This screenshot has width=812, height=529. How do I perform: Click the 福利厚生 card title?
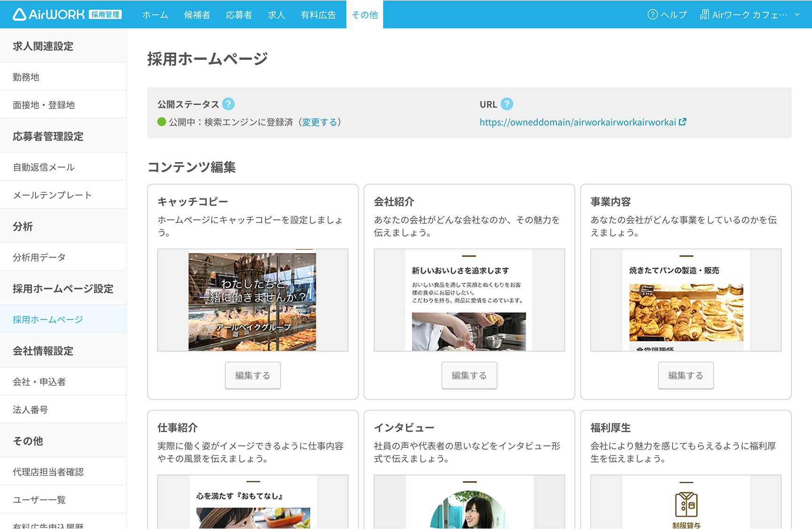pos(610,427)
